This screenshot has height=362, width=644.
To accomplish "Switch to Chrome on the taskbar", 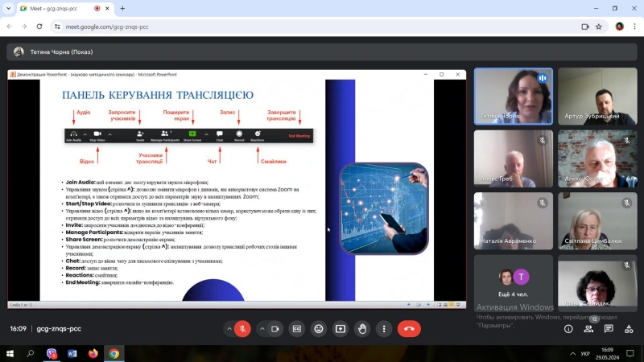I will 114,353.
